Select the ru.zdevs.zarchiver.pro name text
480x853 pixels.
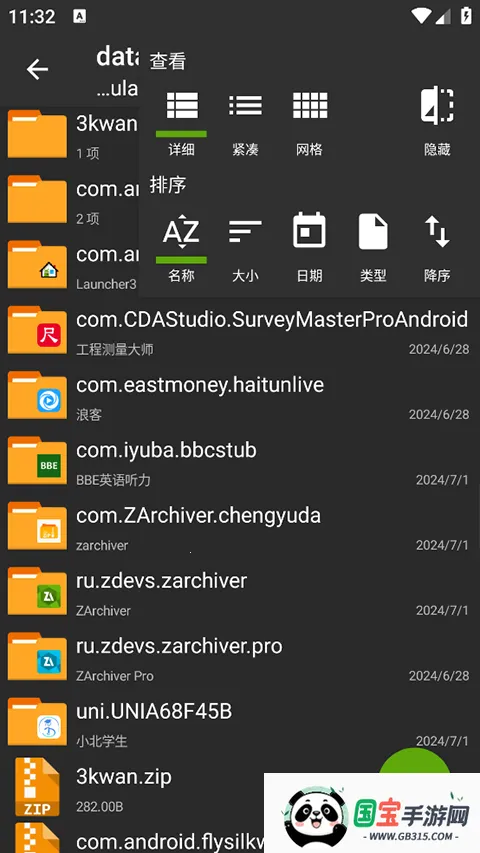coord(179,646)
